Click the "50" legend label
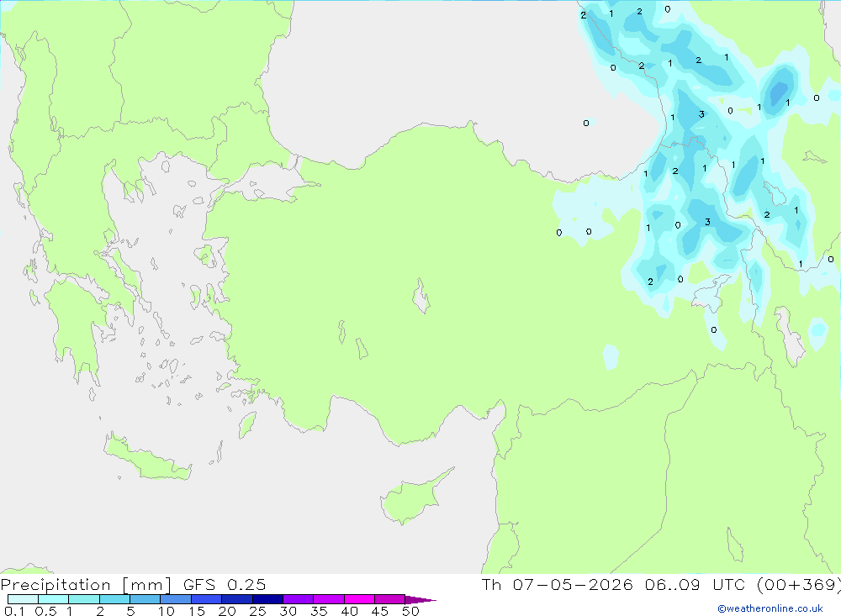841x616 pixels. click(x=411, y=611)
